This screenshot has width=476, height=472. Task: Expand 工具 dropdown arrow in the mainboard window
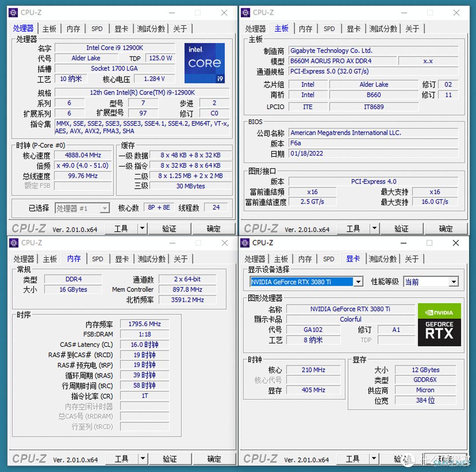coord(374,229)
